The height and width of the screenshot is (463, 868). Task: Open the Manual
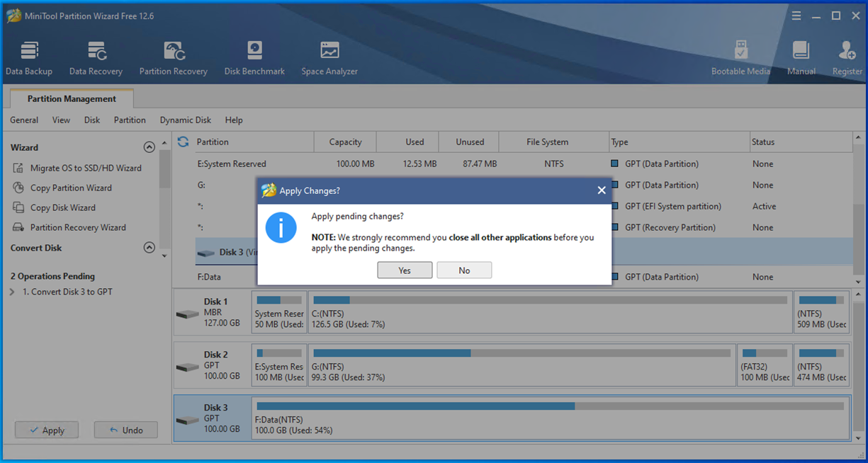[x=801, y=58]
